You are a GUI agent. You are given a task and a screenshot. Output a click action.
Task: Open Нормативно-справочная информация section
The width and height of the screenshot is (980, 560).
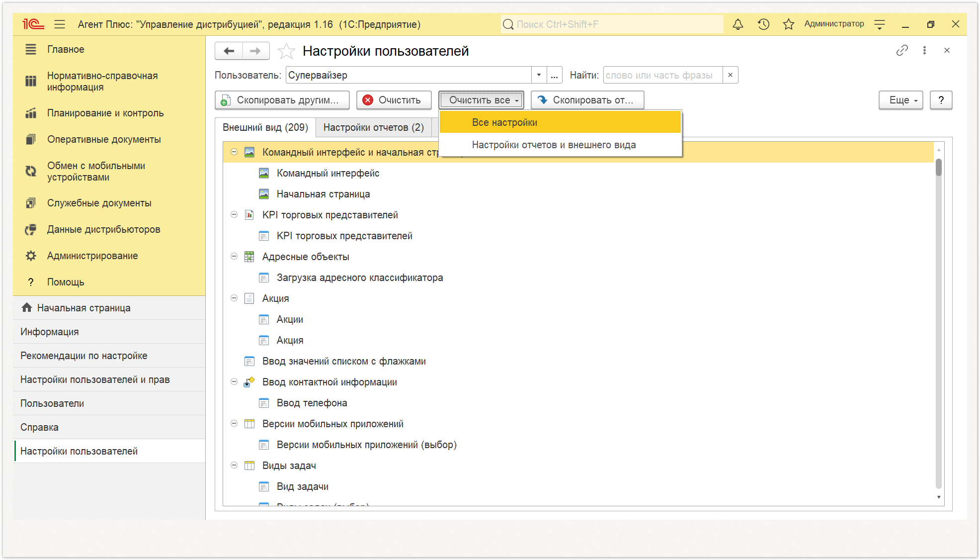(x=109, y=81)
